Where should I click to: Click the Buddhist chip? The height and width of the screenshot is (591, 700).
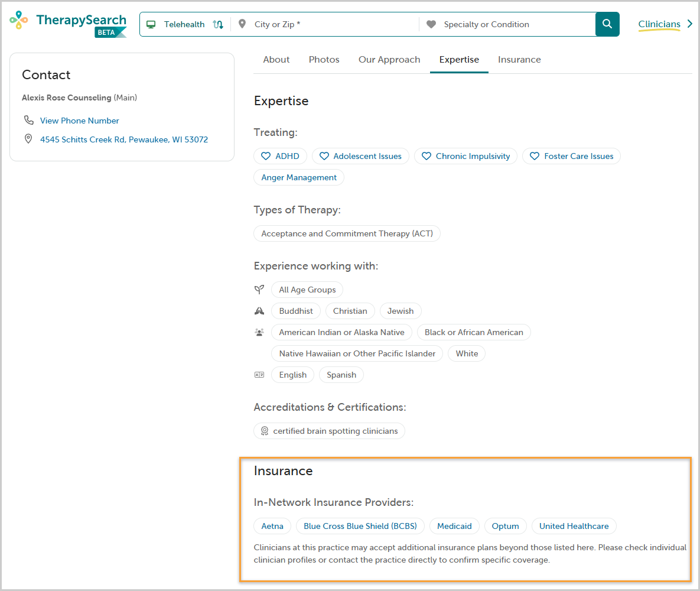(296, 311)
